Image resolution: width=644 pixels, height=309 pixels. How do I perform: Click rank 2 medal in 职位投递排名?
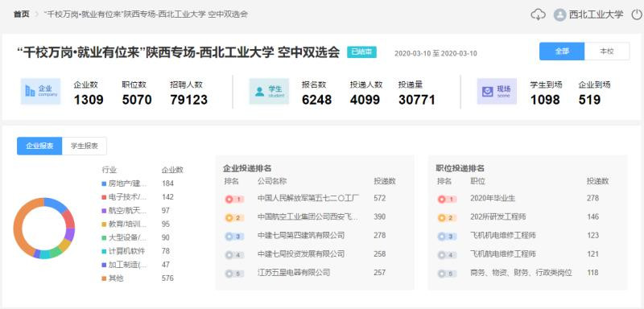(448, 217)
